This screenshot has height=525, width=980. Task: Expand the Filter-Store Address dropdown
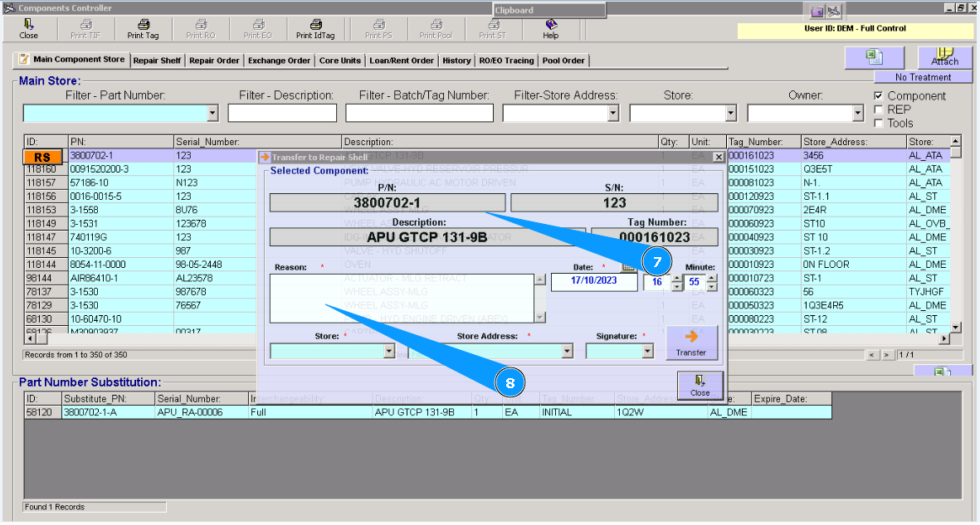click(x=613, y=113)
